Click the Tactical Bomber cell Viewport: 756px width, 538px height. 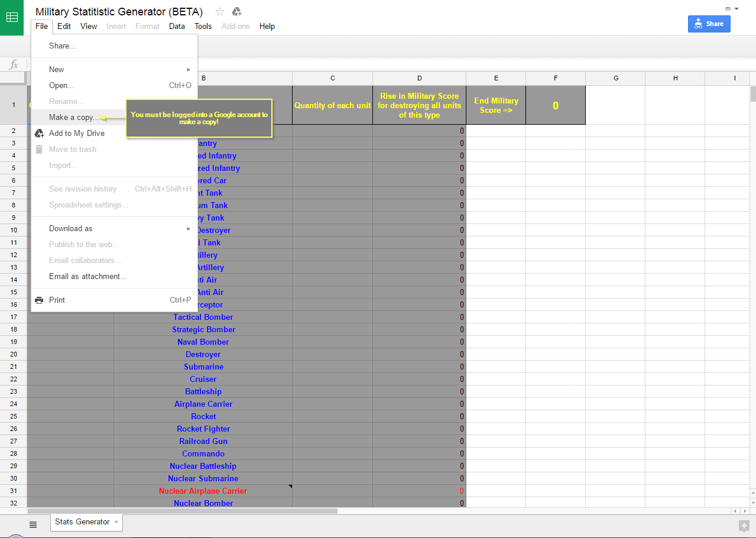click(x=203, y=317)
